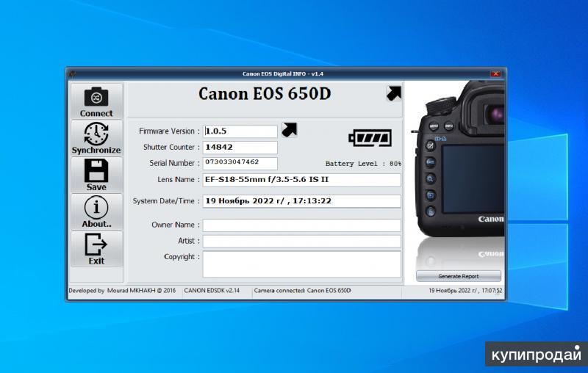Image resolution: width=588 pixels, height=373 pixels.
Task: Click the 'Lens Name :' label
Action: tap(179, 180)
